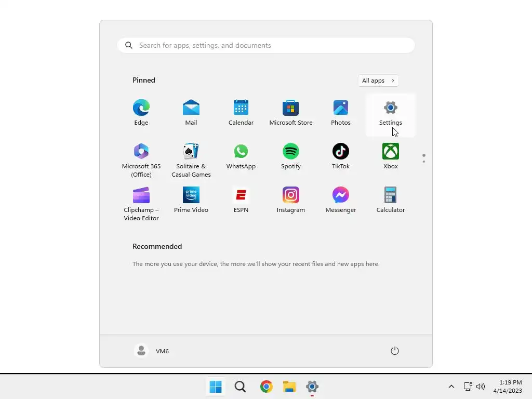Click the search box for apps and settings
Image resolution: width=532 pixels, height=399 pixels.
click(266, 46)
